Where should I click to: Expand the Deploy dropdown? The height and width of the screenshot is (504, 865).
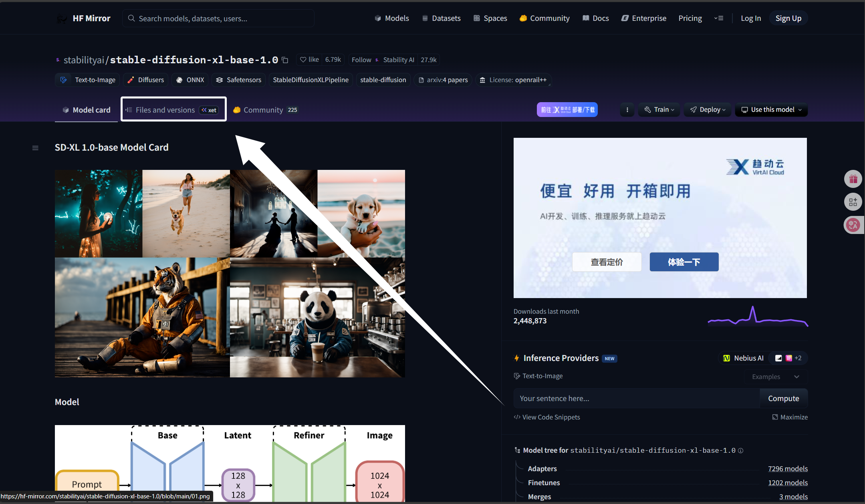coord(708,110)
